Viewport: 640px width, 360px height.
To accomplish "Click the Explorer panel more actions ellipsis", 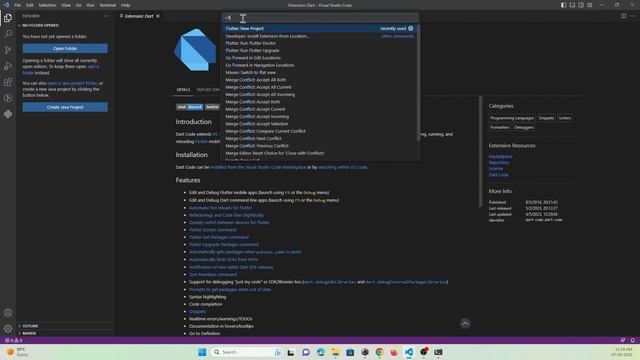I will (107, 16).
